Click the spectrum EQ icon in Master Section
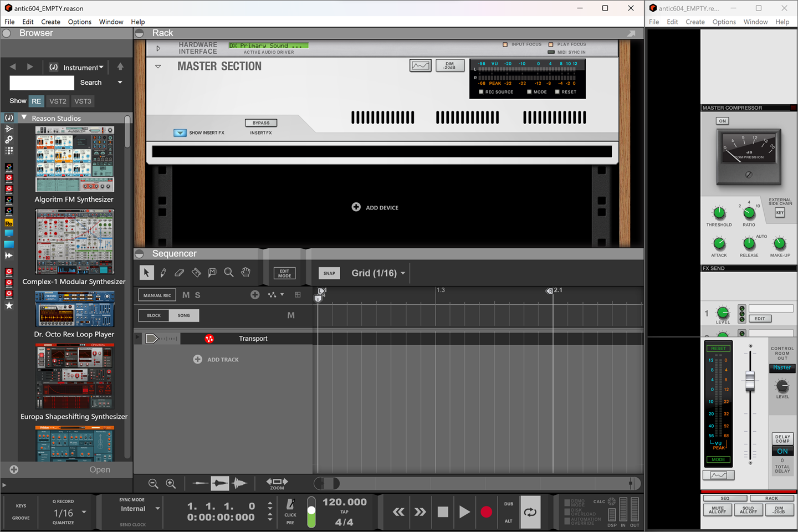798x532 pixels. click(421, 66)
